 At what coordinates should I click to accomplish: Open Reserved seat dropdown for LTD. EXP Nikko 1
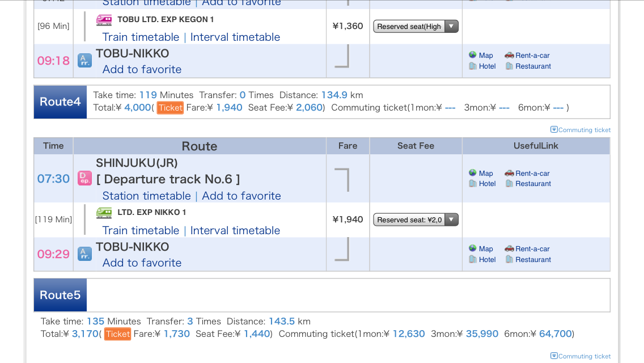[x=416, y=220]
